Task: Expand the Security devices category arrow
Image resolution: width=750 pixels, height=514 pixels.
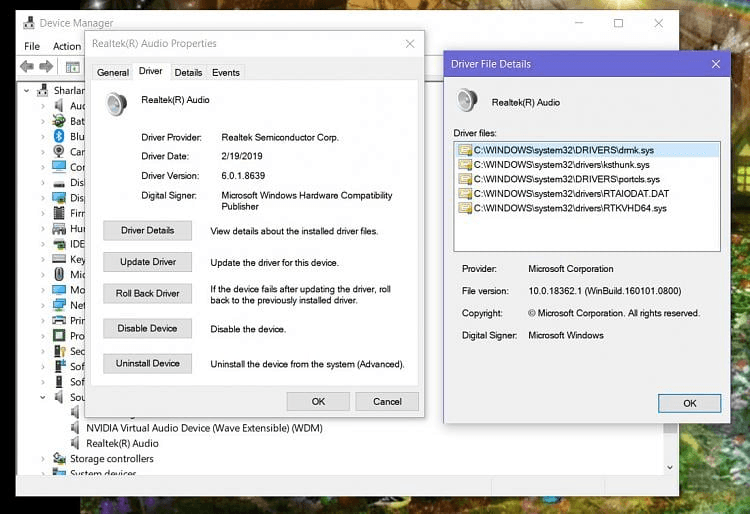Action: 43,351
